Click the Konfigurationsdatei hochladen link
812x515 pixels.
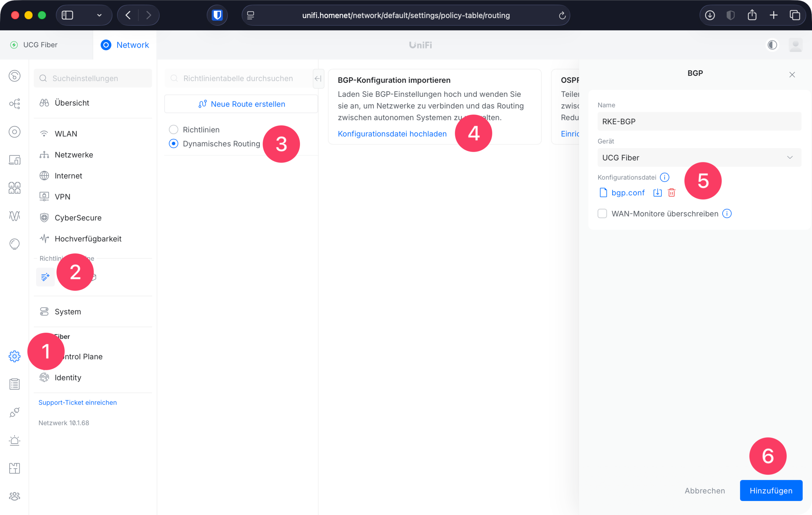[x=392, y=134]
